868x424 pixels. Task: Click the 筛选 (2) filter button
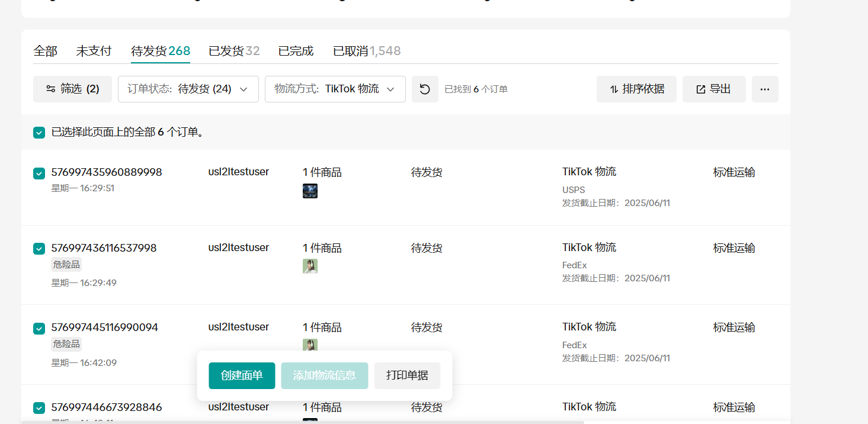(72, 89)
